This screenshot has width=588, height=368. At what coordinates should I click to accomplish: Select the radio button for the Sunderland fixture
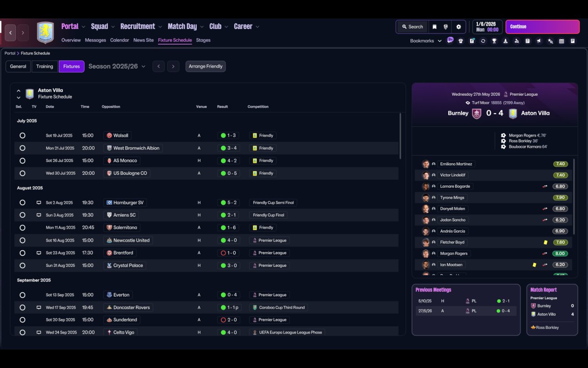(x=23, y=320)
